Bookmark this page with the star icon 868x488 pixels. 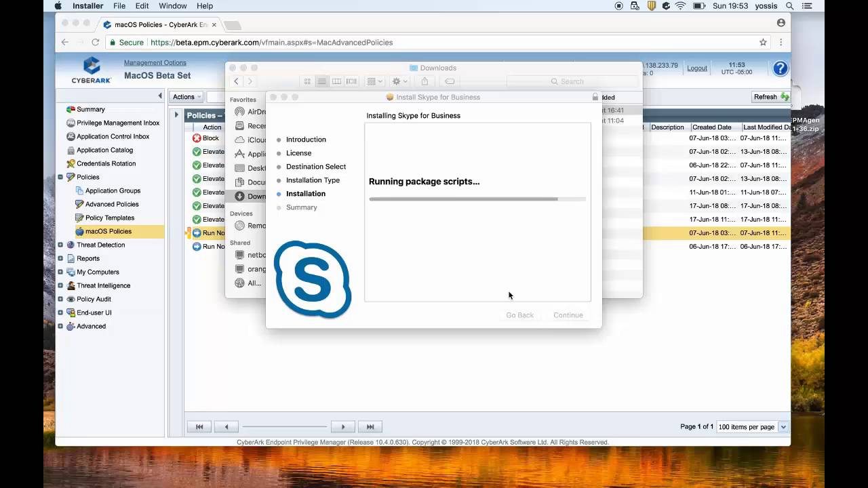(x=763, y=42)
